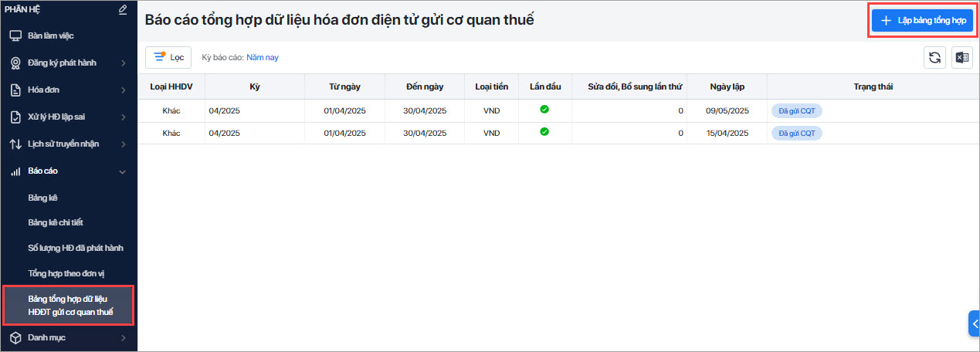Click the Lịch sử truyền nhận arrows icon
This screenshot has width=980, height=352.
[15, 144]
